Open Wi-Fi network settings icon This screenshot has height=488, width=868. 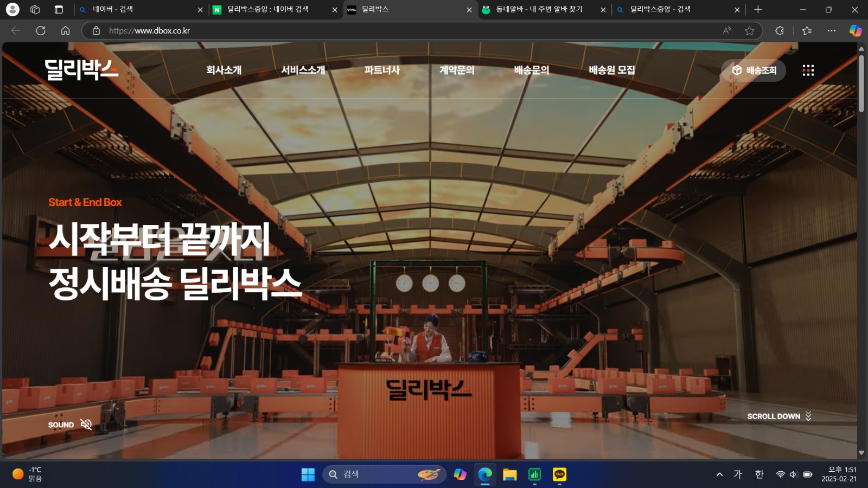pos(780,474)
